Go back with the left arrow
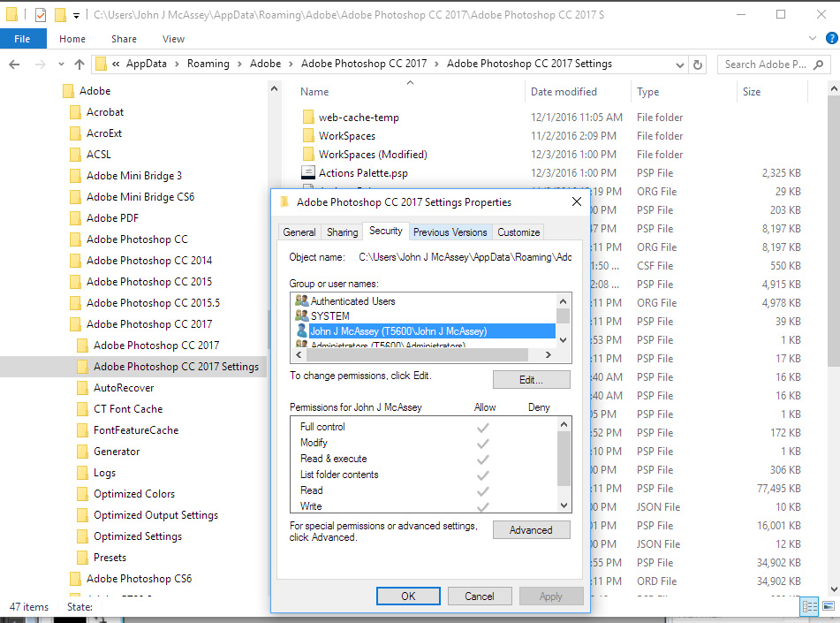Viewport: 840px width, 623px height. pyautogui.click(x=14, y=65)
